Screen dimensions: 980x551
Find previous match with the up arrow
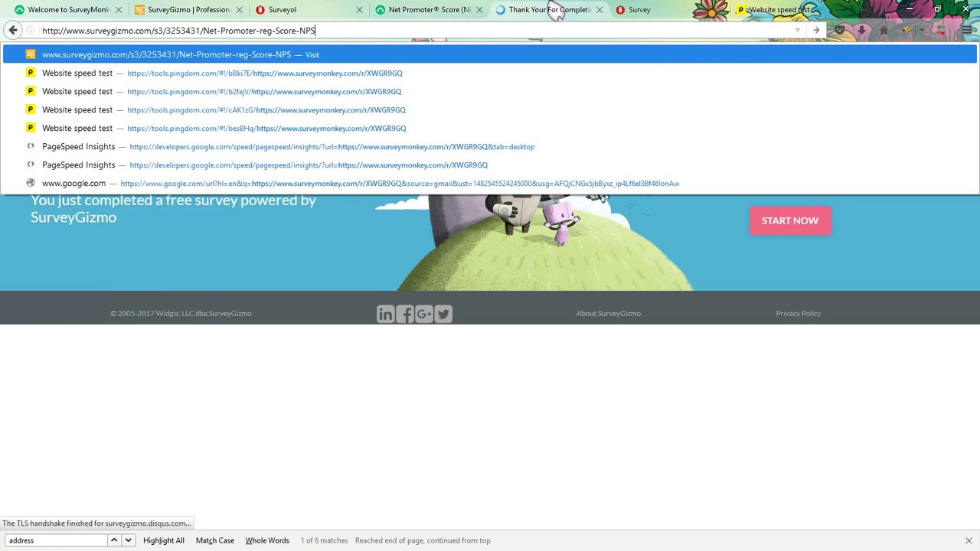click(114, 540)
